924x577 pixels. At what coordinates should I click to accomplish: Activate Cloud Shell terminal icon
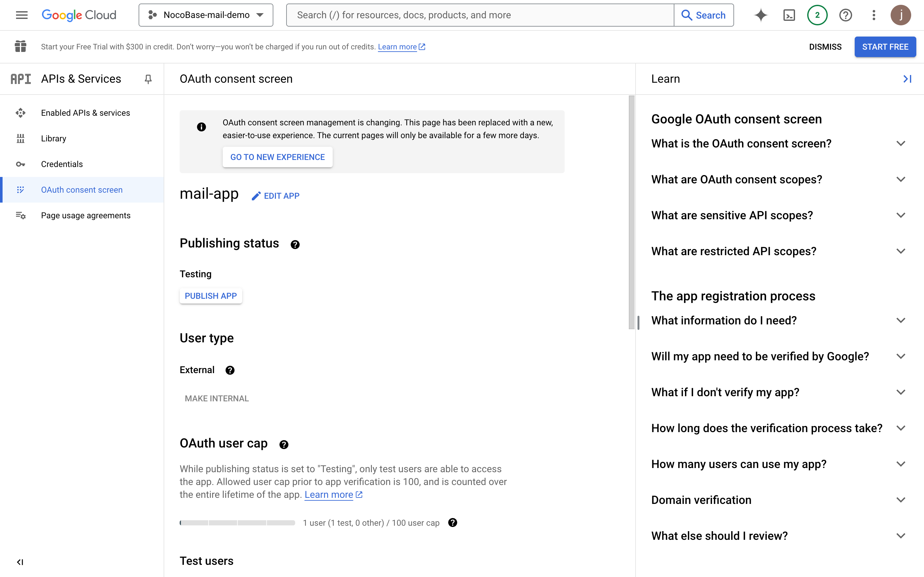pos(789,15)
